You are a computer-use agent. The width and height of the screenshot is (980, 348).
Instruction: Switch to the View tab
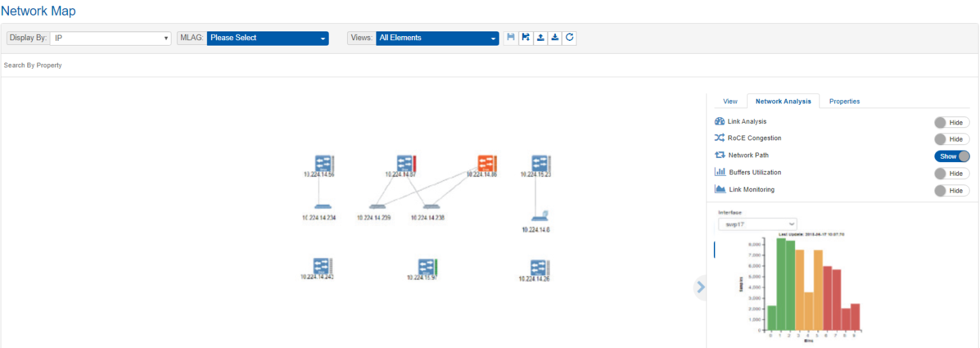(730, 101)
